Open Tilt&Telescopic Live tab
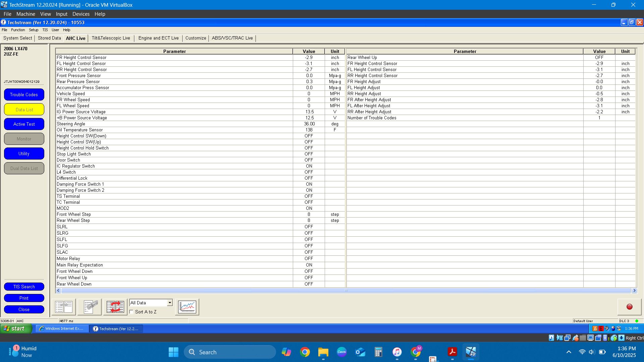Screen dimensions: 644x362 pos(111,38)
